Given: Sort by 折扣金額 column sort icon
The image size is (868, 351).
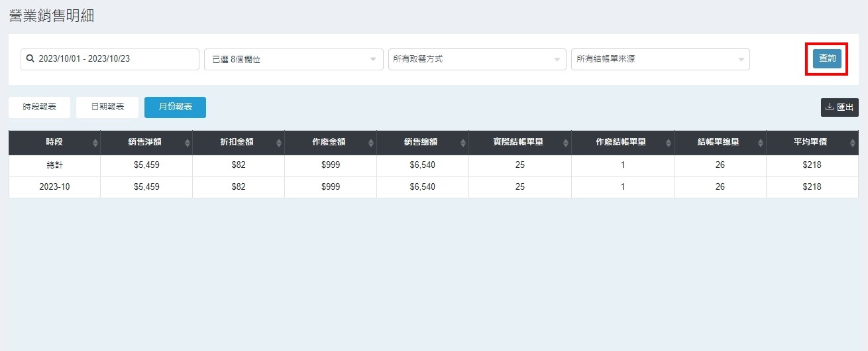Looking at the screenshot, I should click(x=280, y=143).
